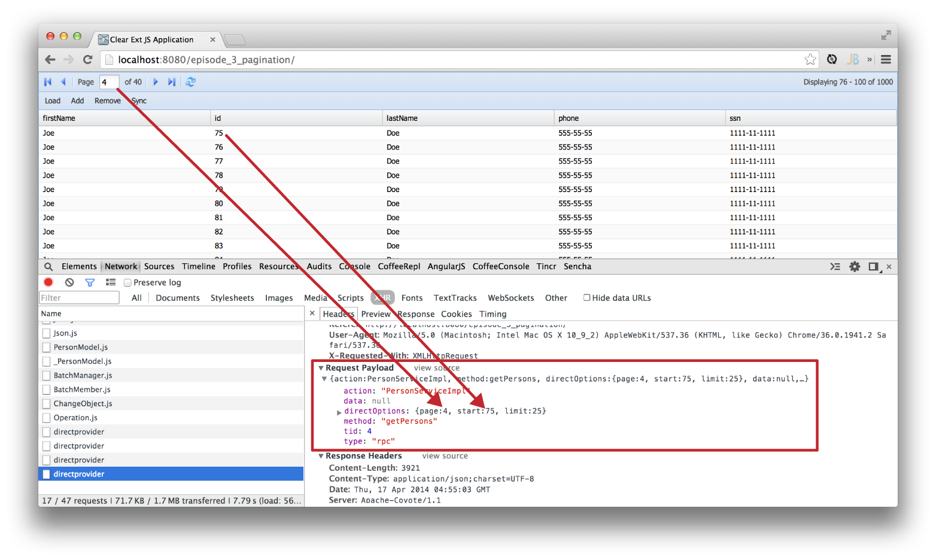The height and width of the screenshot is (560, 936).
Task: Collapse the Request Payload section
Action: tap(321, 368)
